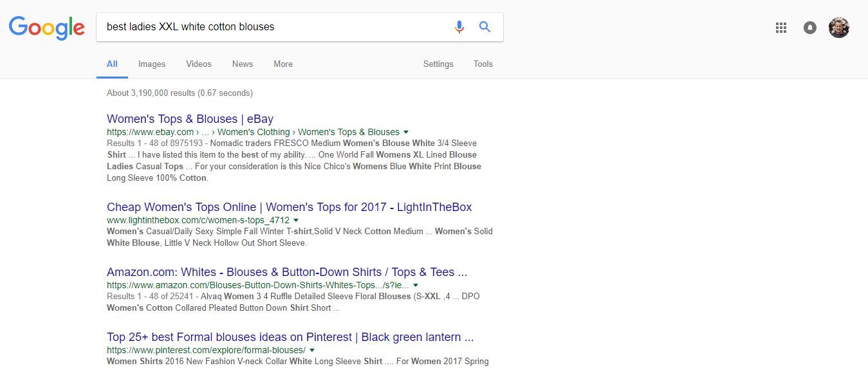Switch to the News tab
The width and height of the screenshot is (868, 368).
pos(243,64)
